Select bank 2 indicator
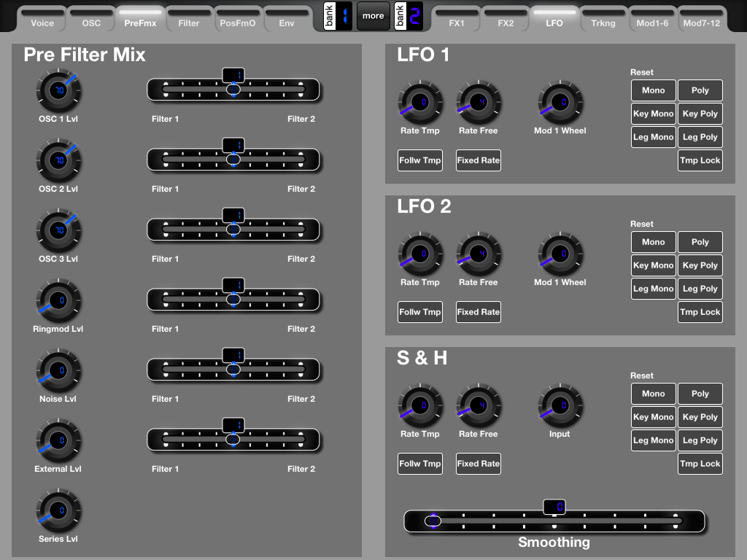Image resolution: width=747 pixels, height=560 pixels. tap(409, 16)
